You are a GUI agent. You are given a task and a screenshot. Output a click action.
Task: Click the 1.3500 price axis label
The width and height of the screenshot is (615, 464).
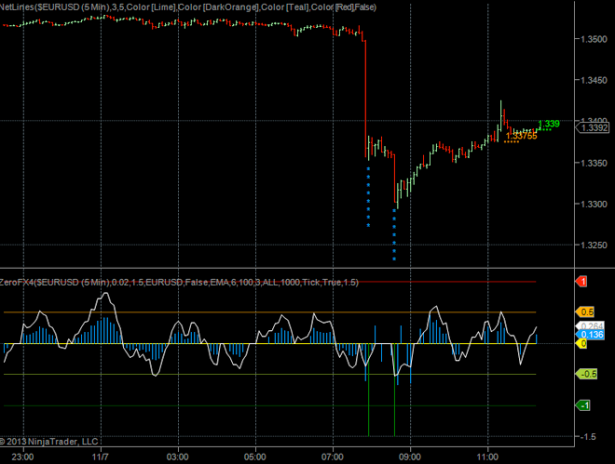point(596,40)
